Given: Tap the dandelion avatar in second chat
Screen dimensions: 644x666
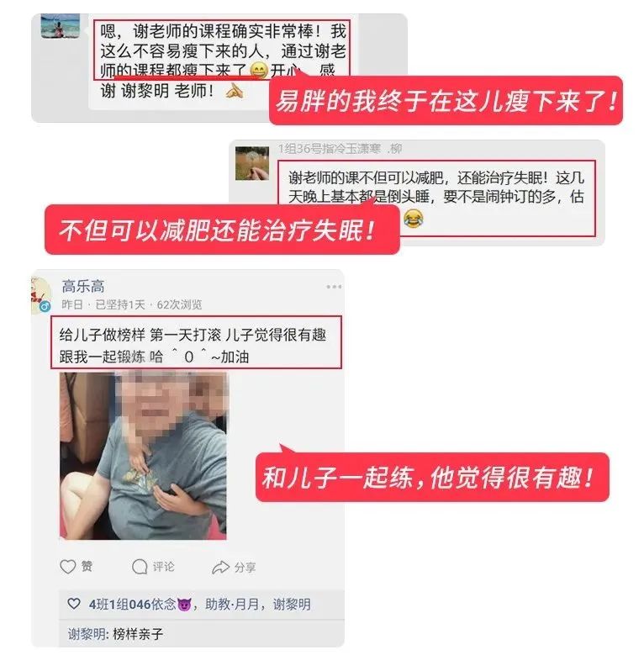Looking at the screenshot, I should click(252, 163).
